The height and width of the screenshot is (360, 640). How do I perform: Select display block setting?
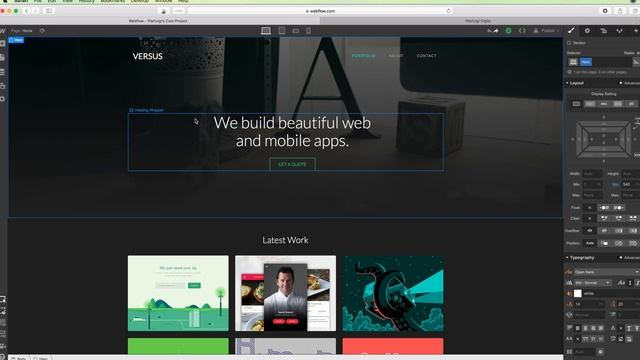(576, 104)
